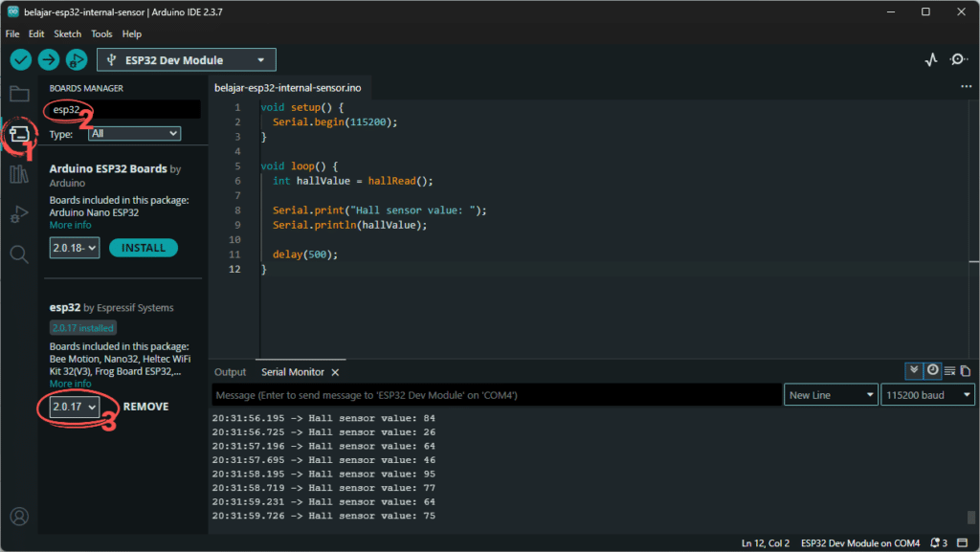Viewport: 980px width, 552px height.
Task: Click the Verify sketch checkmark button
Action: (21, 59)
